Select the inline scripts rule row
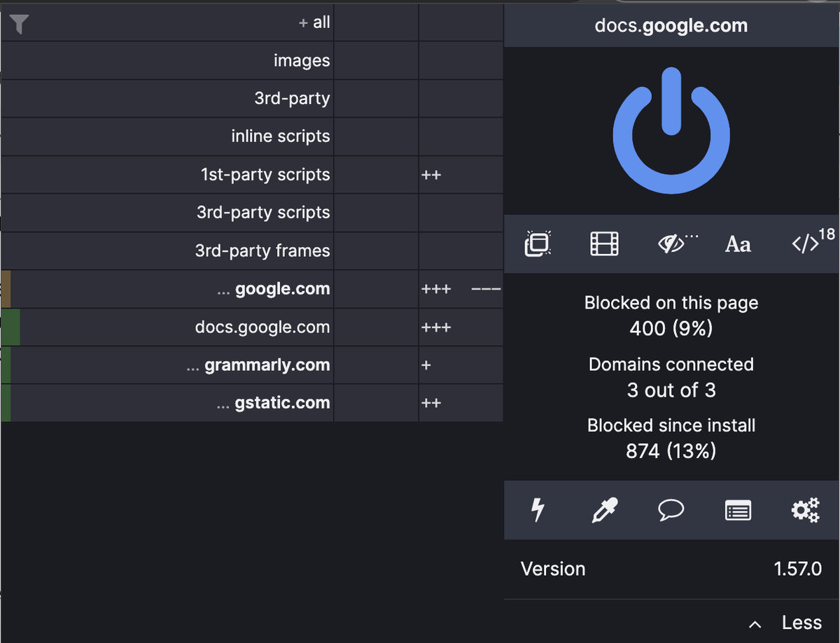 pos(280,136)
